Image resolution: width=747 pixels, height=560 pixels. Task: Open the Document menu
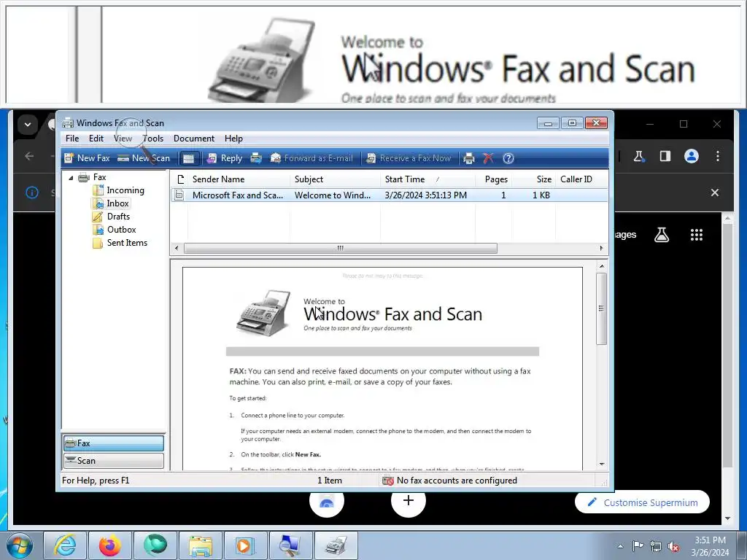pyautogui.click(x=194, y=139)
